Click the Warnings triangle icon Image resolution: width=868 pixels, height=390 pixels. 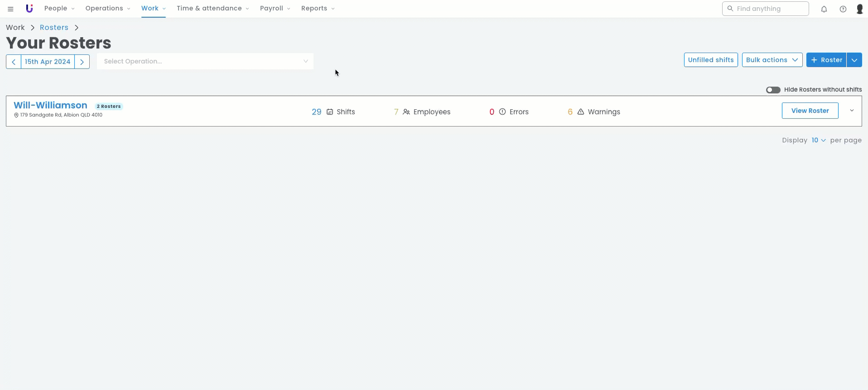580,112
